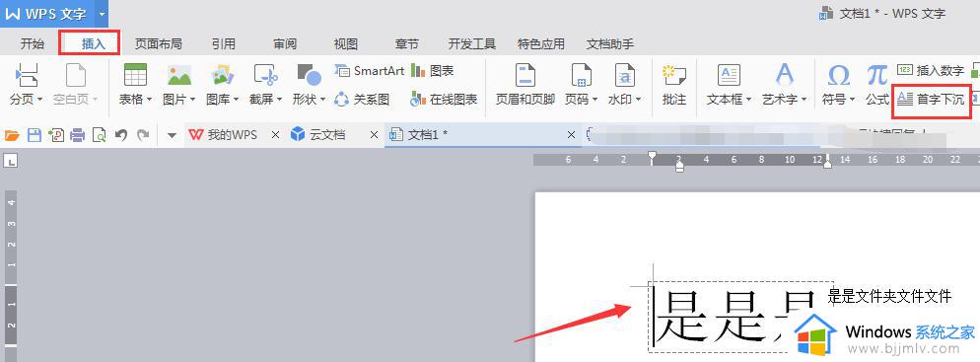Close the 文档1 document tab
Image resolution: width=980 pixels, height=362 pixels.
pyautogui.click(x=571, y=135)
